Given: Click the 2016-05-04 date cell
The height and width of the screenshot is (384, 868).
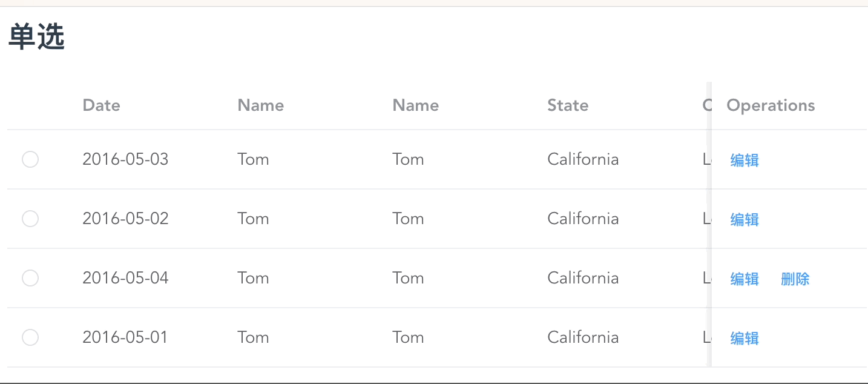Looking at the screenshot, I should click(x=125, y=278).
